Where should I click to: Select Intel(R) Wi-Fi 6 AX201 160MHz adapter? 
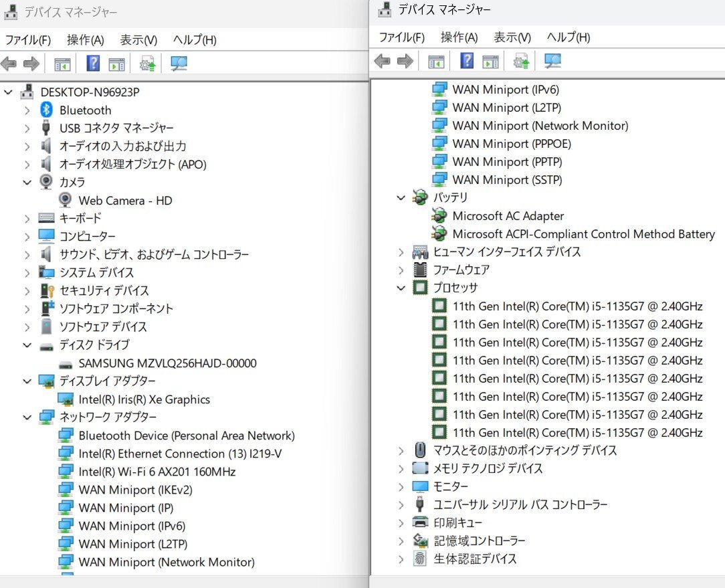coord(157,472)
